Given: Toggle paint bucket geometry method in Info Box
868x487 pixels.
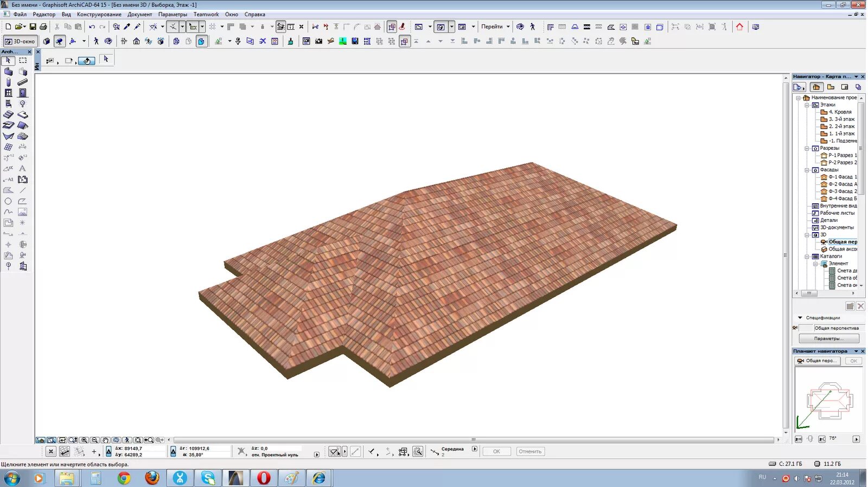Looking at the screenshot, I should click(86, 61).
